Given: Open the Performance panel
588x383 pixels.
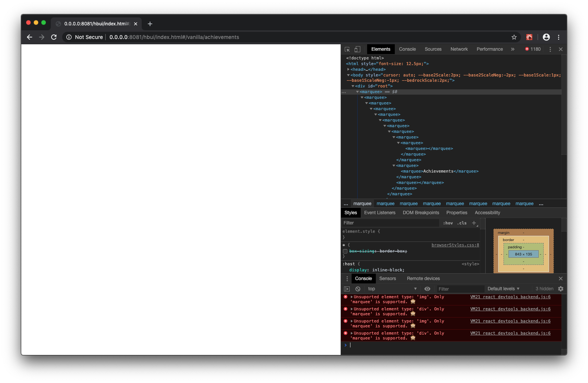Looking at the screenshot, I should click(490, 49).
